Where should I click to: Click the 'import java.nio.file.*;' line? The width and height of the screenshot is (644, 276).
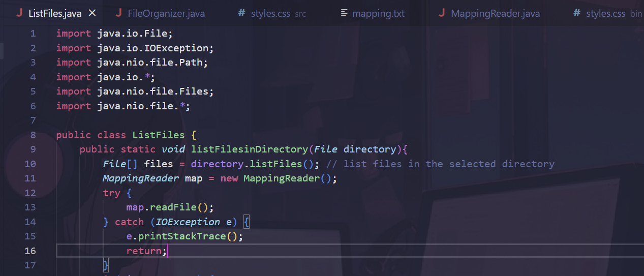123,106
